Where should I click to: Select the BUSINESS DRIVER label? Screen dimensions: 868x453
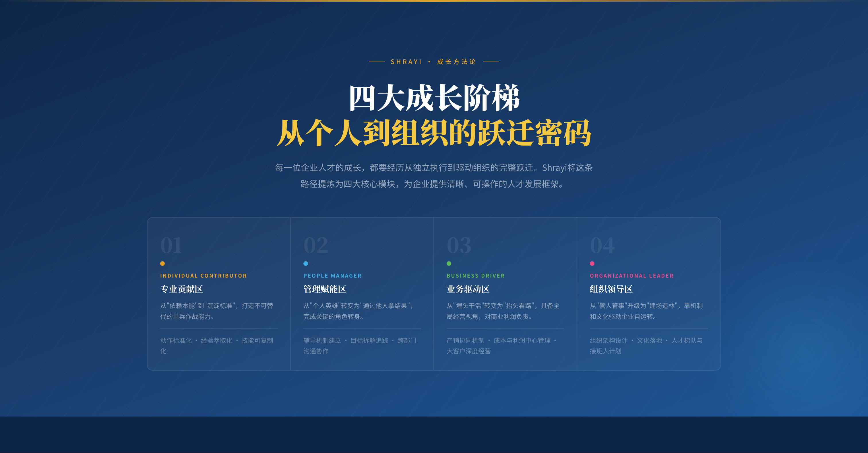click(475, 276)
